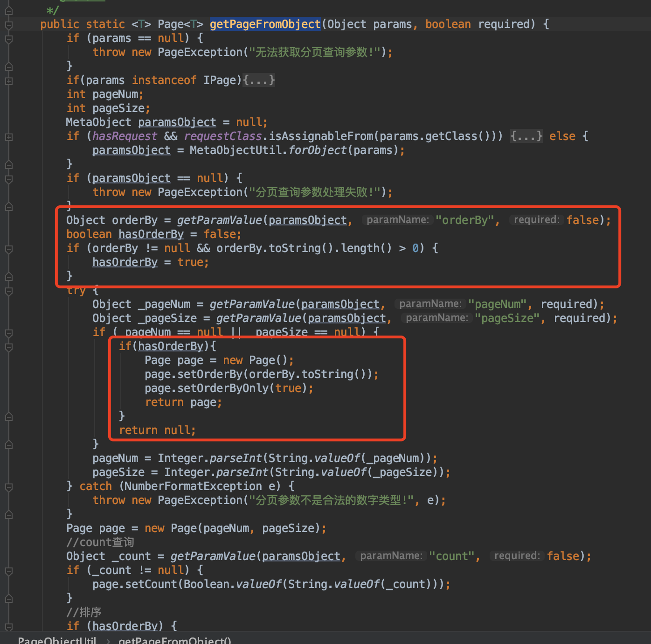The height and width of the screenshot is (644, 651).
Task: Collapse the 'if(hasOrderBy){' inner block
Action: pyautogui.click(x=8, y=347)
